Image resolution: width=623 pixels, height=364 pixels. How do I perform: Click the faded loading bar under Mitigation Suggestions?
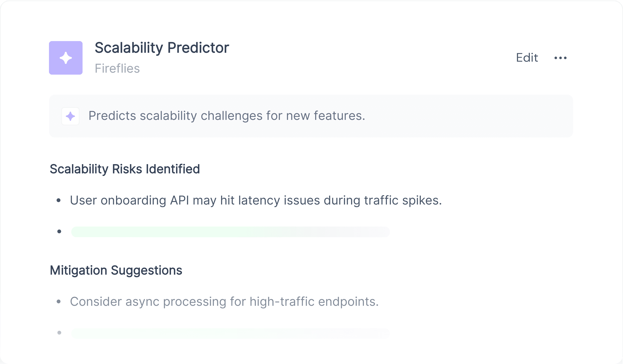point(230,333)
